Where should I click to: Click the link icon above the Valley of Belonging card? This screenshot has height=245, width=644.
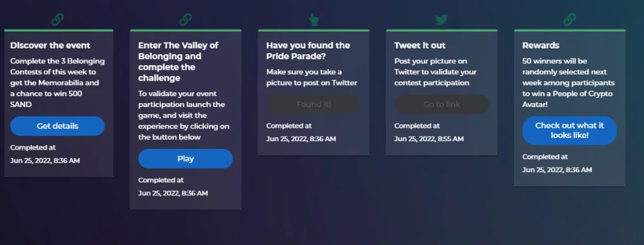185,20
